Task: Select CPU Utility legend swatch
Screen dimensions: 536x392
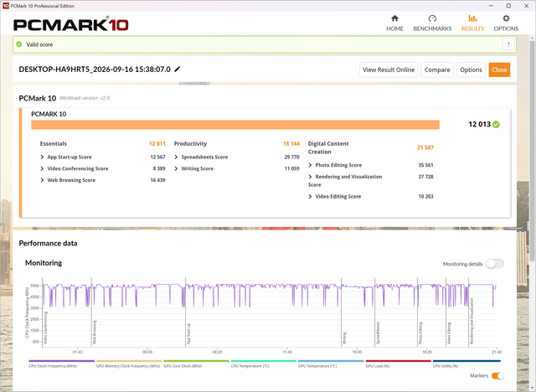Action: (x=466, y=361)
